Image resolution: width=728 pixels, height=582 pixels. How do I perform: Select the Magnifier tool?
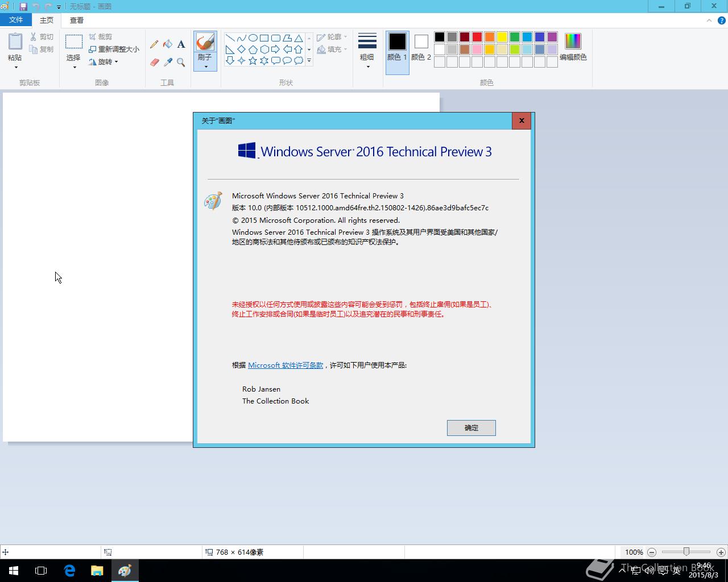pos(181,63)
